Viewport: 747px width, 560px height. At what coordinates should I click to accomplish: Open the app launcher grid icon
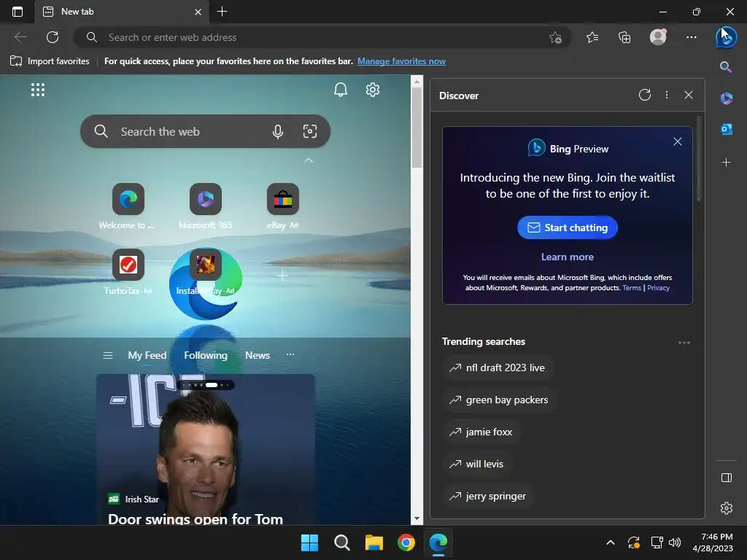click(x=38, y=90)
